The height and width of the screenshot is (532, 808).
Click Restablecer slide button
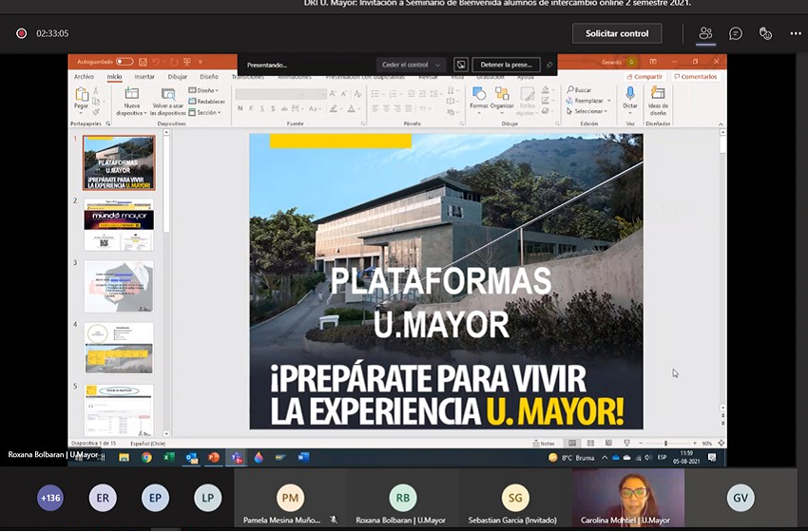(x=206, y=102)
